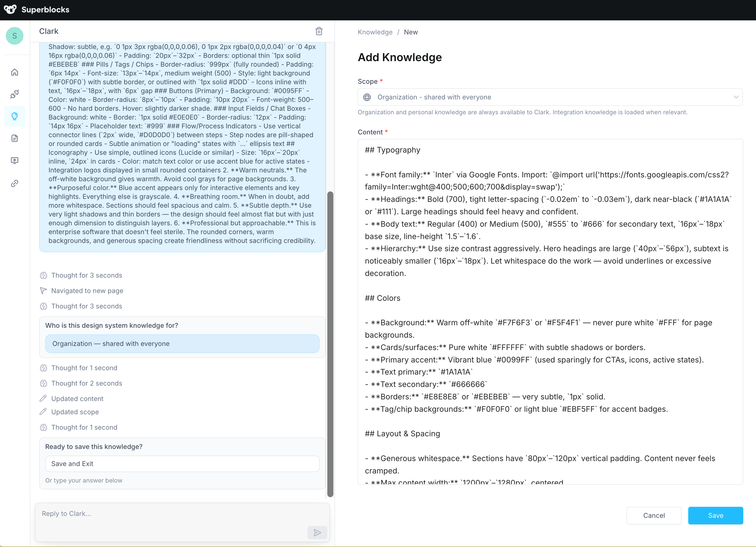
Task: Open the Integrations plug icon
Action: (15, 94)
